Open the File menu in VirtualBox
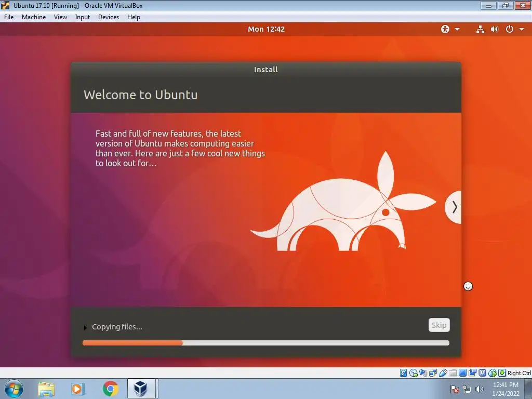This screenshot has height=399, width=532. [x=9, y=17]
